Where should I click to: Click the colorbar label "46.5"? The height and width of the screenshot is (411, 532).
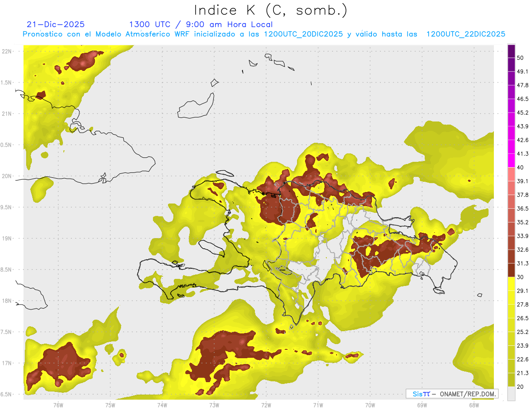[x=523, y=99]
